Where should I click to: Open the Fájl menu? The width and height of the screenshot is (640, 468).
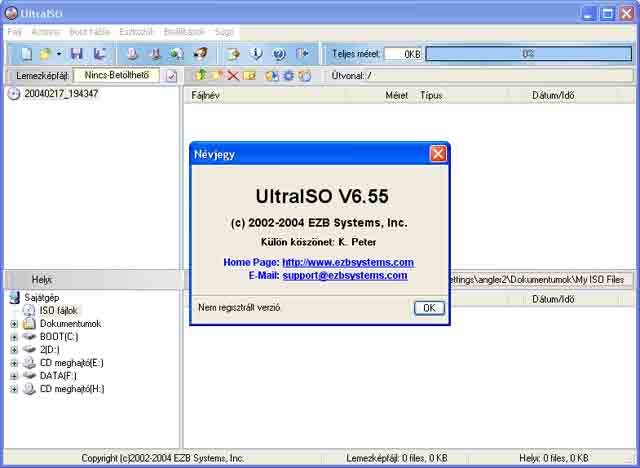click(x=14, y=32)
